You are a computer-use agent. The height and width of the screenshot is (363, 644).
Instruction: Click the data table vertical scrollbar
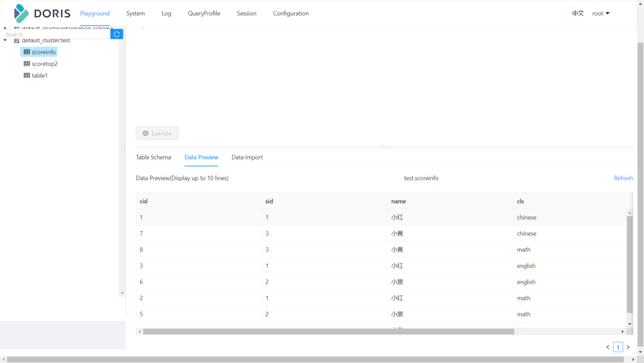pyautogui.click(x=630, y=264)
